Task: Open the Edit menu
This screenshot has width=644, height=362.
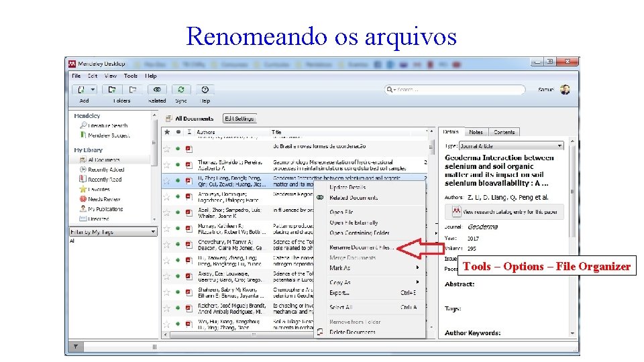Action: pos(93,76)
